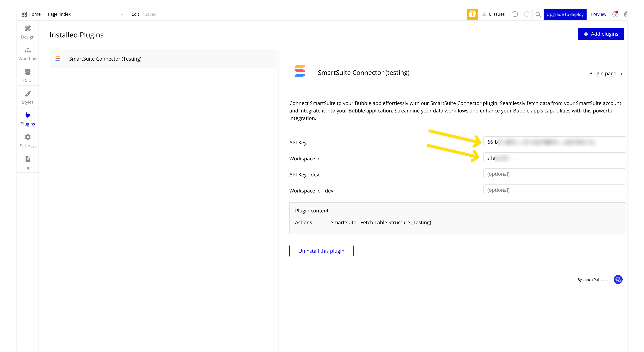View the 0 issues indicator
644x352 pixels.
[x=493, y=14]
